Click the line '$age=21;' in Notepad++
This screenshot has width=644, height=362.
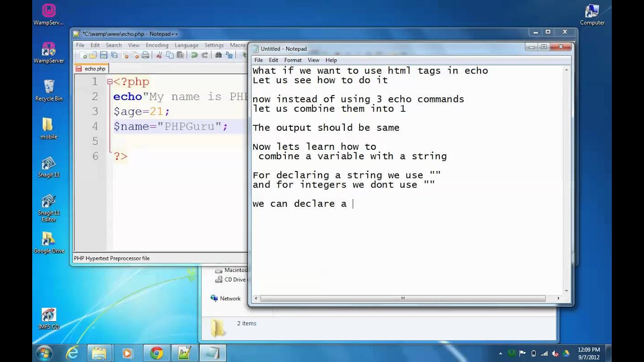coord(141,112)
